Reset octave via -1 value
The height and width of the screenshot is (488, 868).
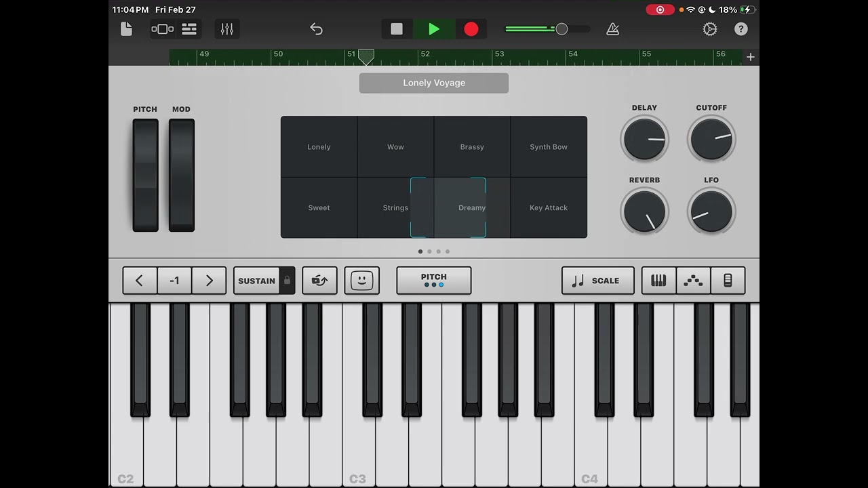tap(174, 281)
